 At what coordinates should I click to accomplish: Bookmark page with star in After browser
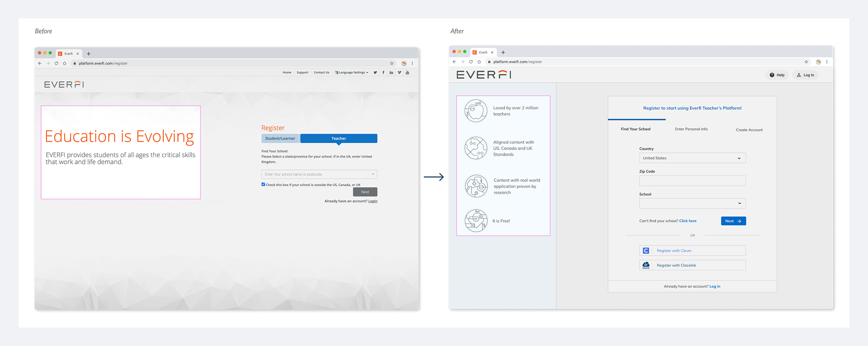[x=806, y=62]
